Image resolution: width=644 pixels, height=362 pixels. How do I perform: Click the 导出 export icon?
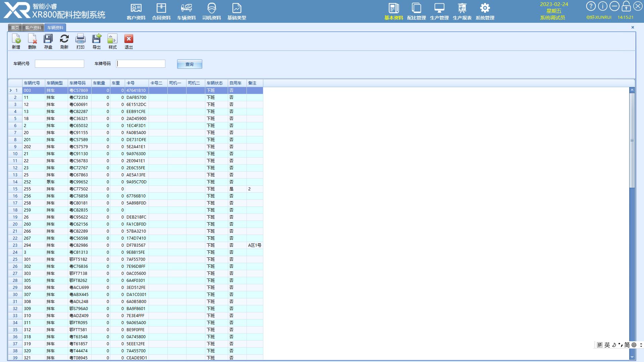pos(97,42)
